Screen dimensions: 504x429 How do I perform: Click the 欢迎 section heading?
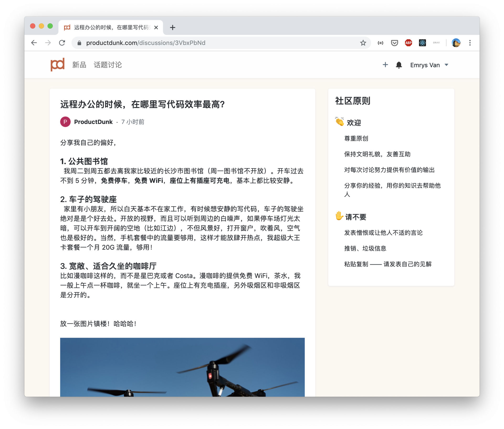(x=354, y=123)
